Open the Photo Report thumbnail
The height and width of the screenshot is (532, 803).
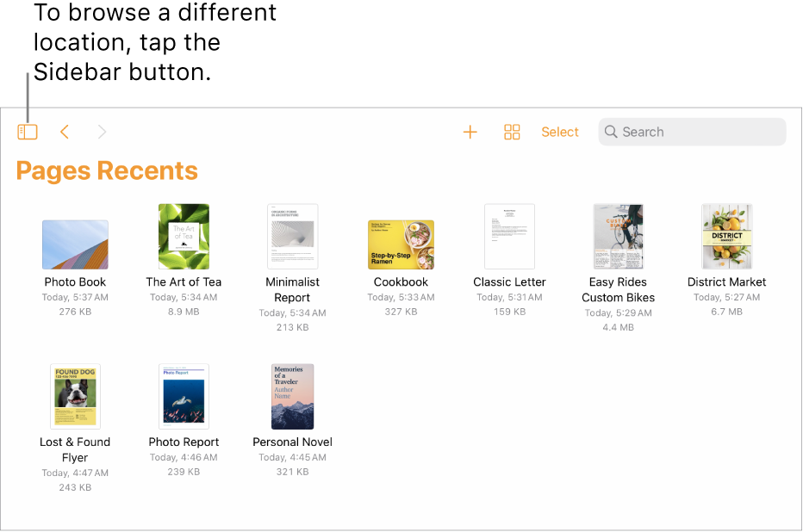tap(184, 396)
